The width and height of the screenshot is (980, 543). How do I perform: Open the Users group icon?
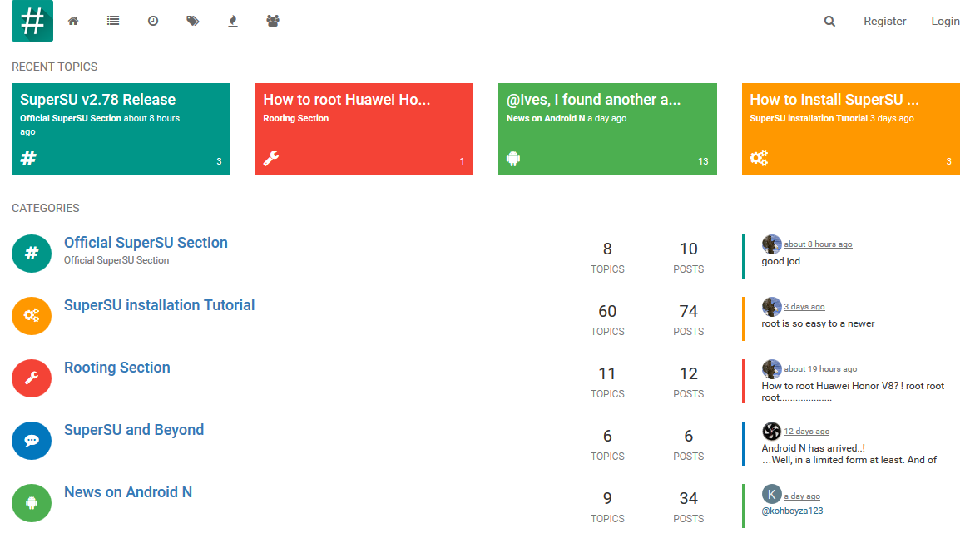click(x=273, y=22)
